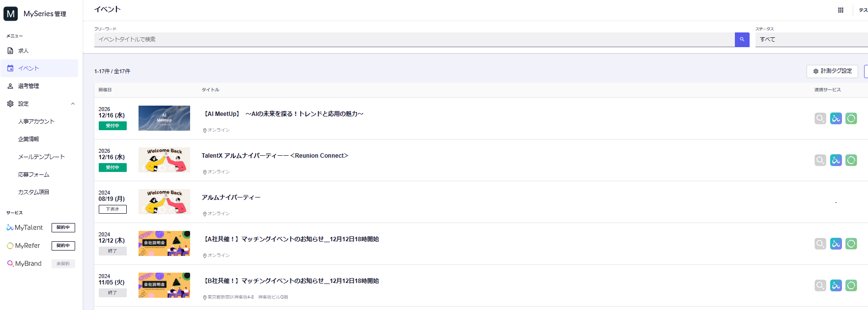Click MyTalent icon on A社共催 event row
Image resolution: width=868 pixels, height=310 pixels.
click(x=836, y=244)
